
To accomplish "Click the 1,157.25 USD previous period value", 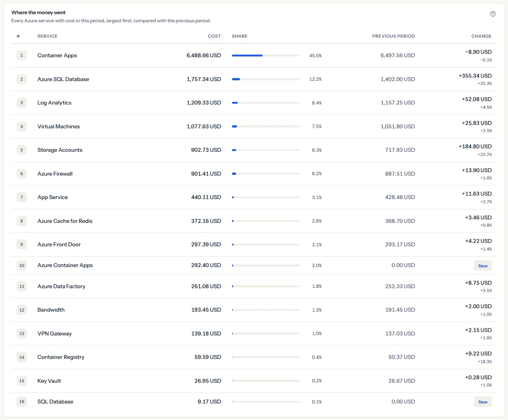I will point(398,103).
